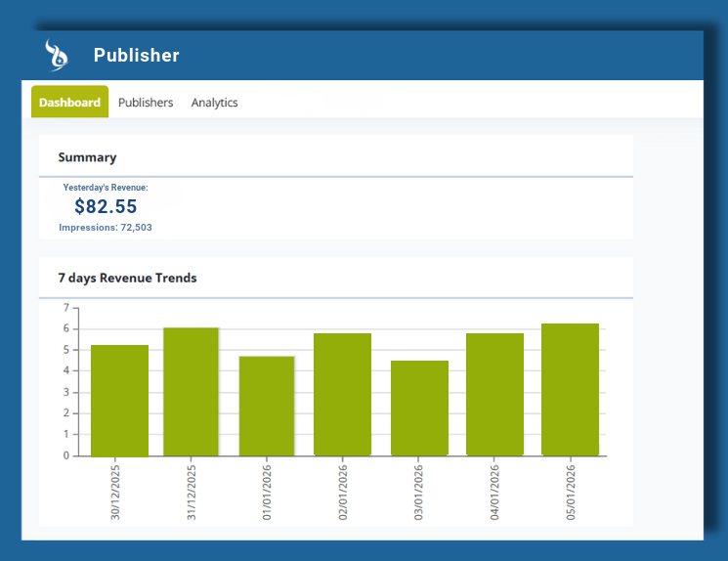Viewport: 728px width, 561px height.
Task: Open the Analytics tab
Action: 214,103
